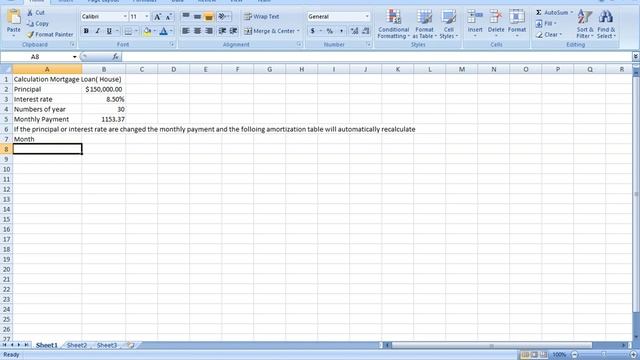Screen dimensions: 640x360
Task: Apply the yellow Fill Color bucket
Action: tap(147, 31)
